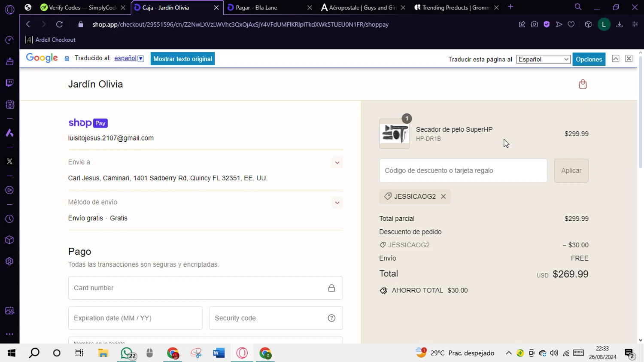
Task: Click the hair dryer product thumbnail
Action: (394, 134)
